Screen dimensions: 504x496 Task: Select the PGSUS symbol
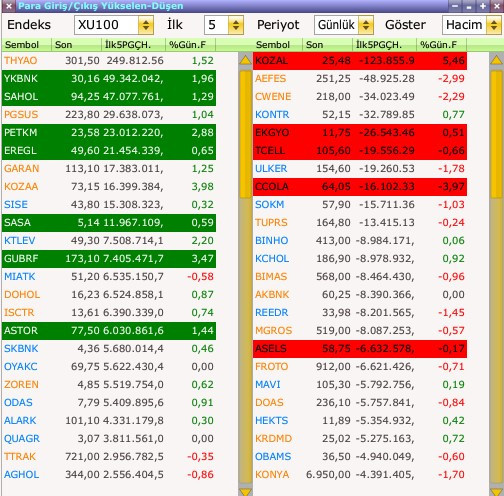coord(21,115)
